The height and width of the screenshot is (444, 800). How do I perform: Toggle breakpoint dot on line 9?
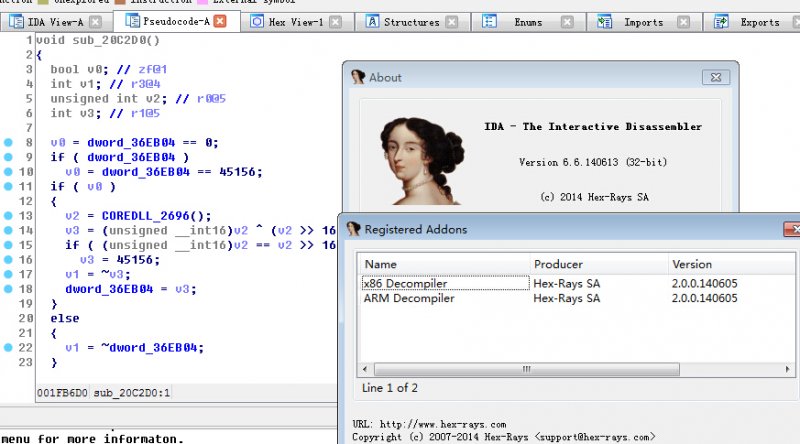(8, 157)
